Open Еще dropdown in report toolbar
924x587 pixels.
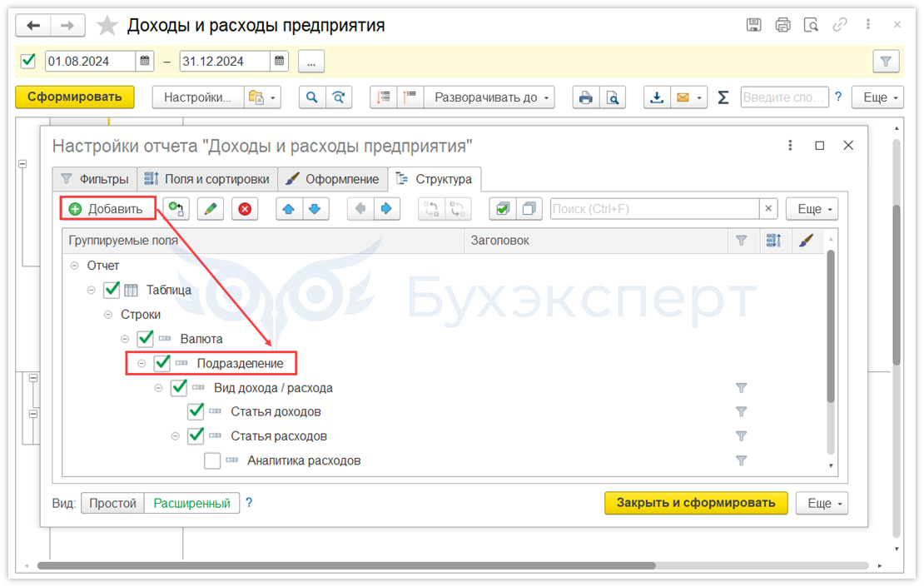pyautogui.click(x=878, y=97)
